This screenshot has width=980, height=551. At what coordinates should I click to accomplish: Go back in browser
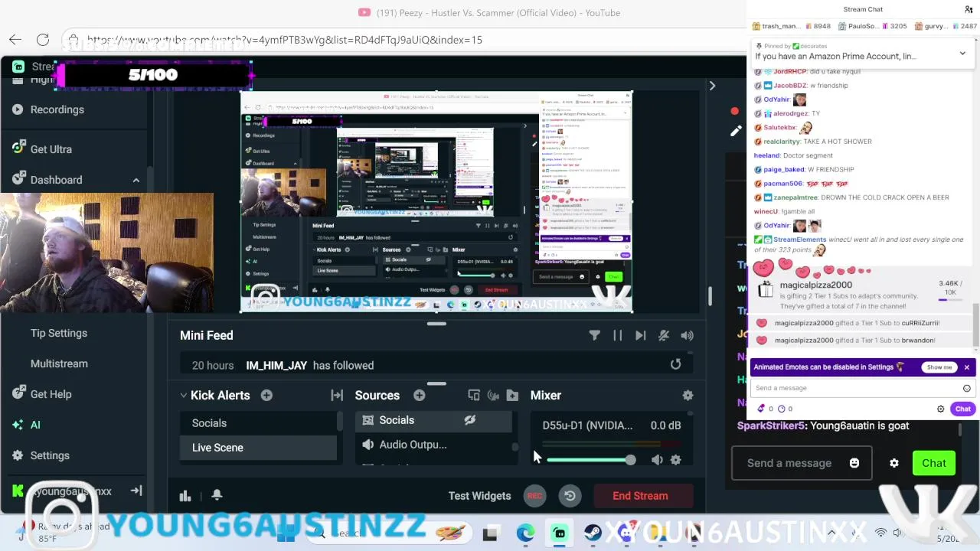coord(15,40)
